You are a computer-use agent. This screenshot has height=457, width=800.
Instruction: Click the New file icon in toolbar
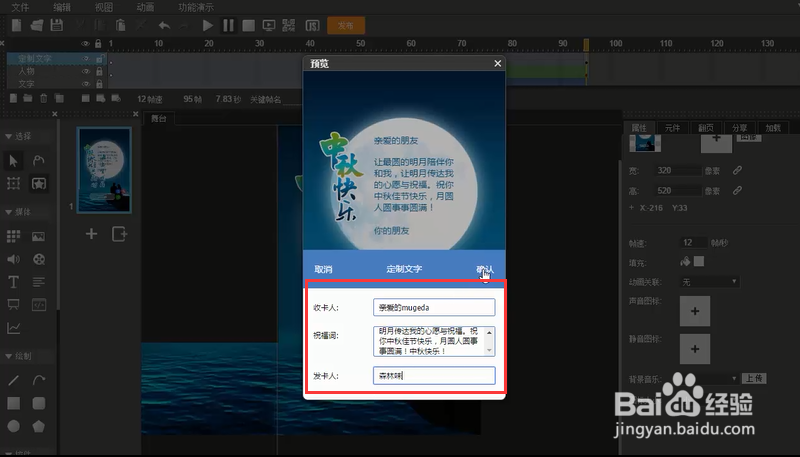click(17, 25)
